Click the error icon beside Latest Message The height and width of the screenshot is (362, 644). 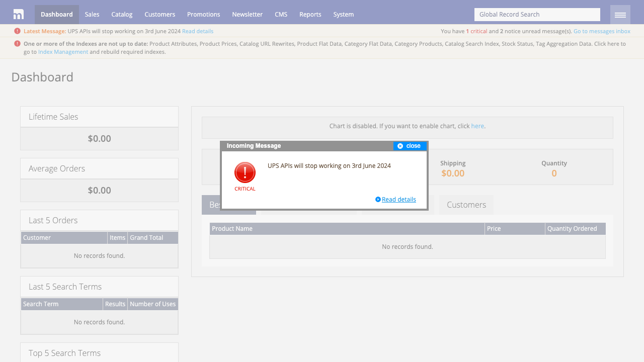click(18, 31)
